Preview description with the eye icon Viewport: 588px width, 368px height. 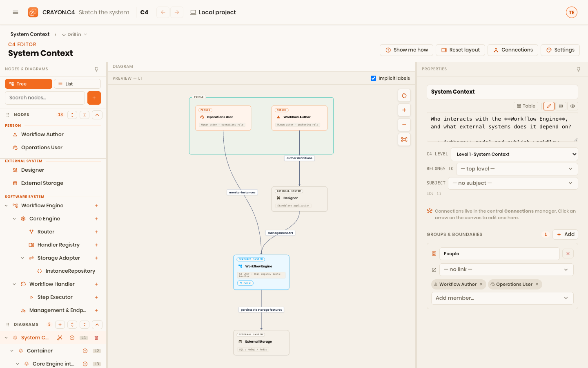(572, 106)
